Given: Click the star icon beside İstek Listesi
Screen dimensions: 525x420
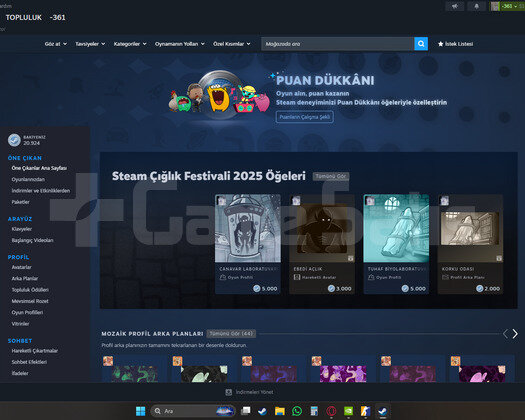Looking at the screenshot, I should (441, 44).
